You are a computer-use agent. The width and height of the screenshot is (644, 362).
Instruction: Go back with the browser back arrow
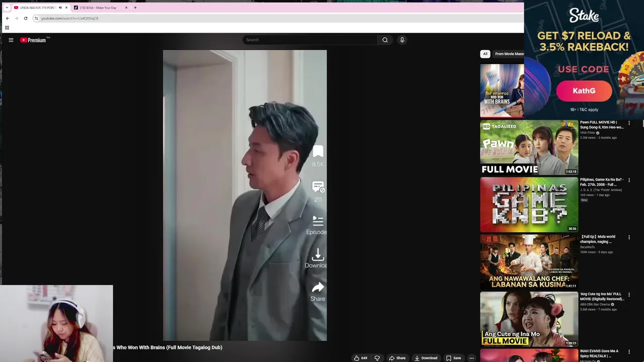pos(7,18)
